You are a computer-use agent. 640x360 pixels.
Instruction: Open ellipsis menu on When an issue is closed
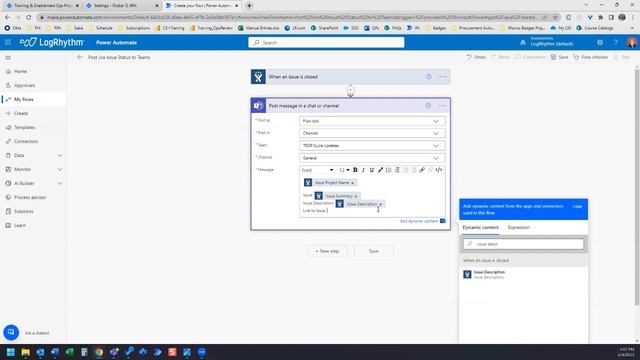point(443,77)
